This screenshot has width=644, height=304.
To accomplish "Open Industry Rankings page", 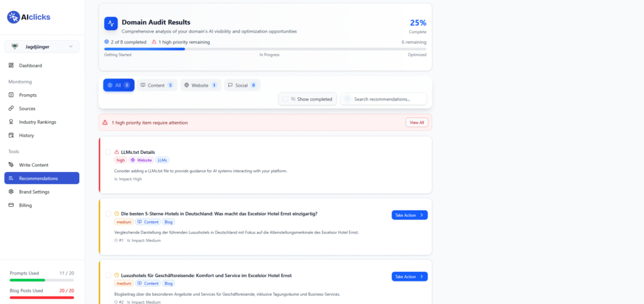I will tap(37, 122).
